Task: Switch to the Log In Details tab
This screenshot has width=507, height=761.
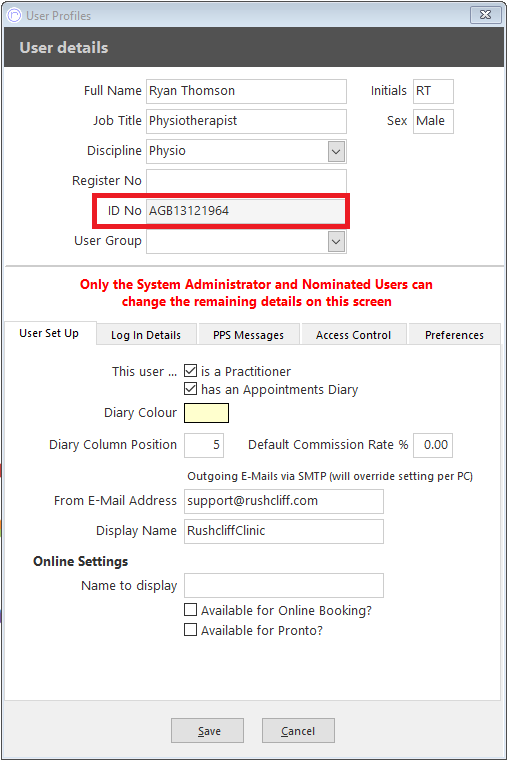Action: (146, 335)
